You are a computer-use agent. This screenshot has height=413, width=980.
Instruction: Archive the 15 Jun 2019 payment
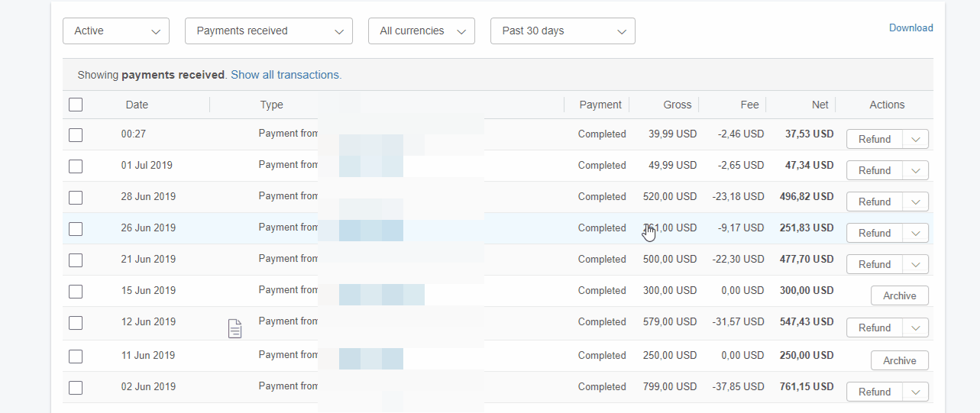pyautogui.click(x=899, y=295)
